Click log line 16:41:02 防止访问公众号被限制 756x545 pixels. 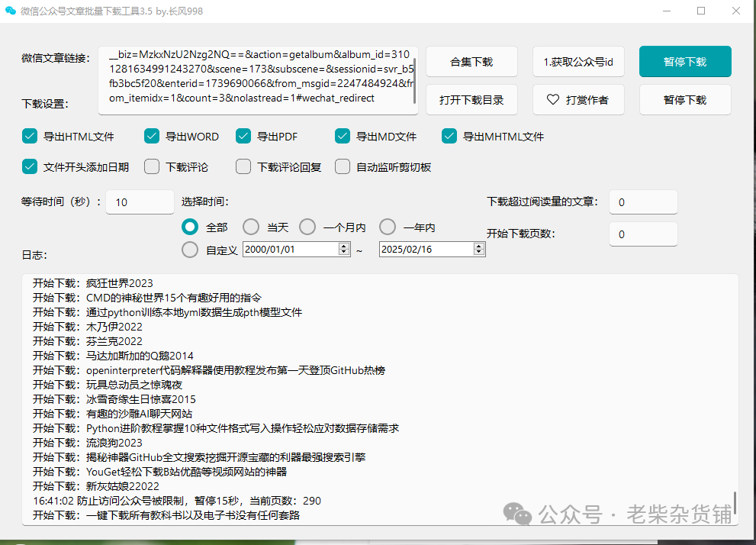177,501
